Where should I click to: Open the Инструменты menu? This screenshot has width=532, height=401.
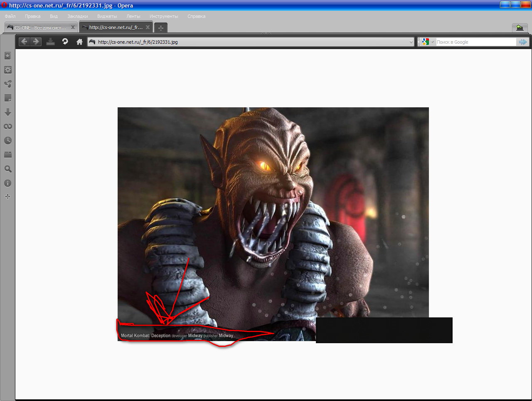(164, 16)
